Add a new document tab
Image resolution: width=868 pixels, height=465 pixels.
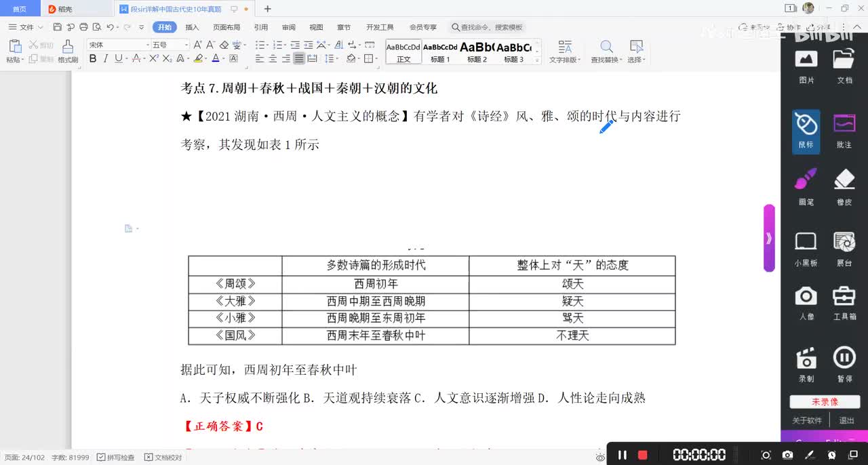coord(267,9)
